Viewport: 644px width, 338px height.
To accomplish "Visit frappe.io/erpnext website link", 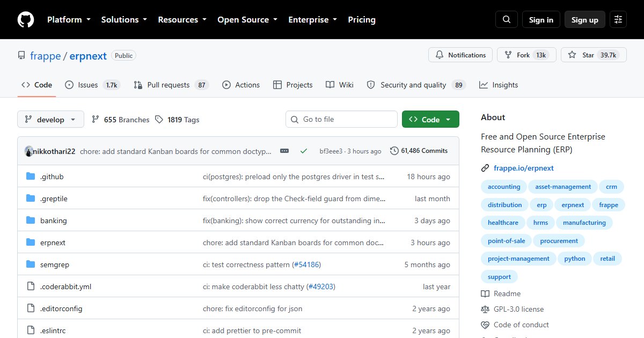I will pyautogui.click(x=524, y=168).
